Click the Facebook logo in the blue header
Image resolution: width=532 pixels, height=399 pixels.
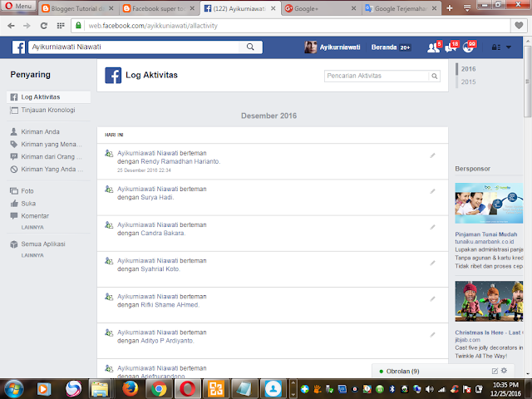pyautogui.click(x=18, y=47)
